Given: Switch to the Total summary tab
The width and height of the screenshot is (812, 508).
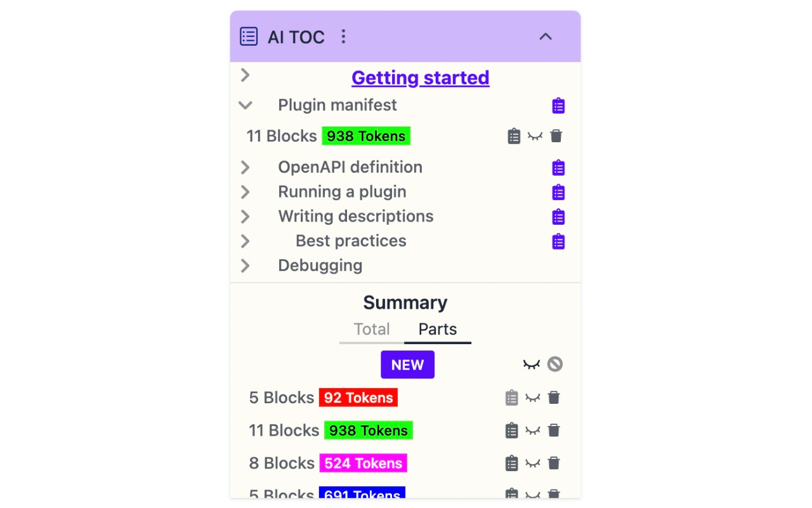Looking at the screenshot, I should (372, 330).
